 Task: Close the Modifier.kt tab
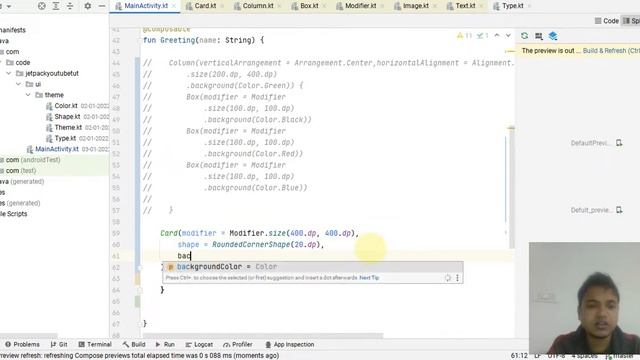(x=382, y=6)
